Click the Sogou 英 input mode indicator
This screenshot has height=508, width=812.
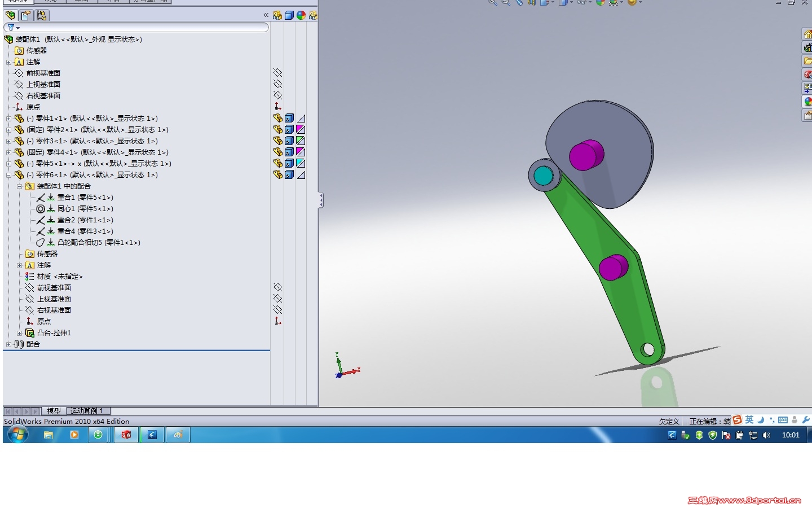(749, 419)
